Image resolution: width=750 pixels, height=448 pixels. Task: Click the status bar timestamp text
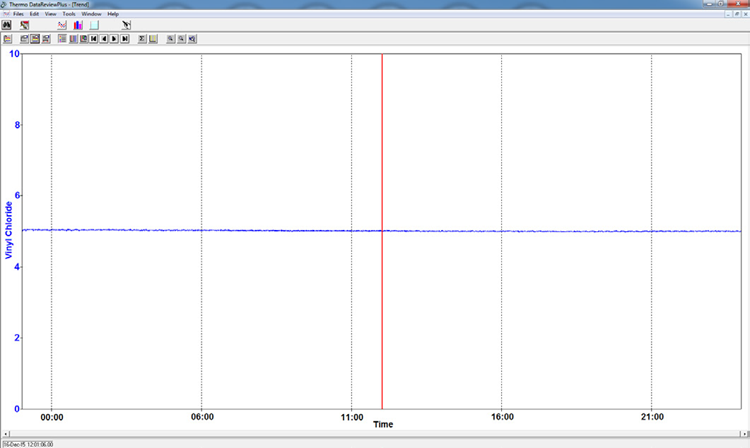pyautogui.click(x=28, y=444)
